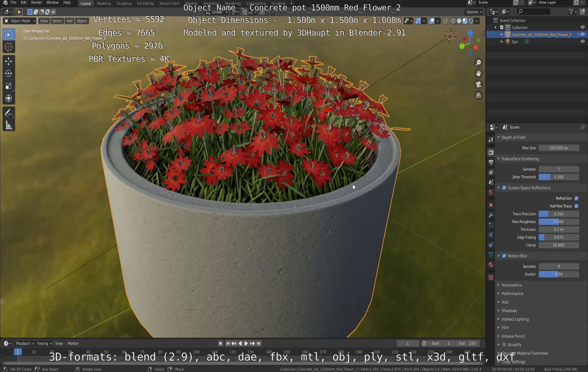Click the viewport zoom magnifier icon
The image size is (588, 372).
point(478,63)
